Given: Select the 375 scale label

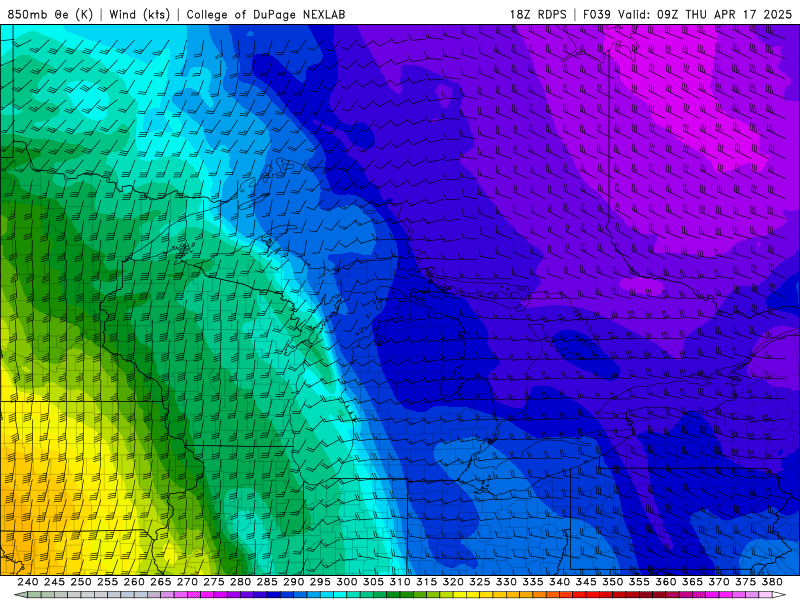Looking at the screenshot, I should pyautogui.click(x=745, y=582).
